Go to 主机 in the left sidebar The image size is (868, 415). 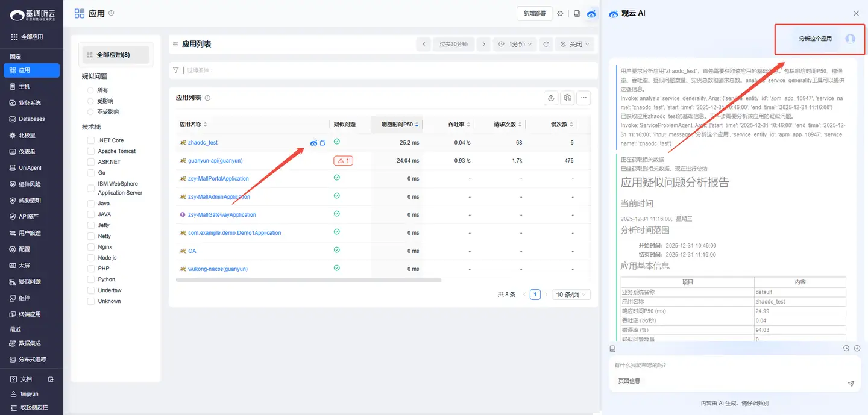(x=24, y=87)
